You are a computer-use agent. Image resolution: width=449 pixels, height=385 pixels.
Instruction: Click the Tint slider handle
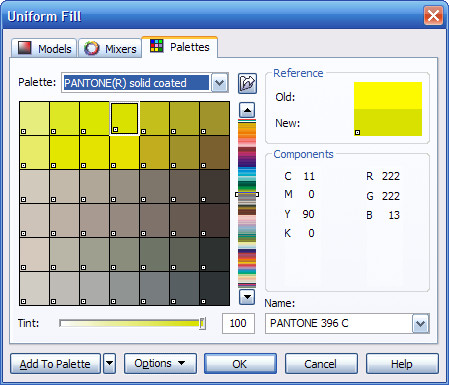click(202, 323)
